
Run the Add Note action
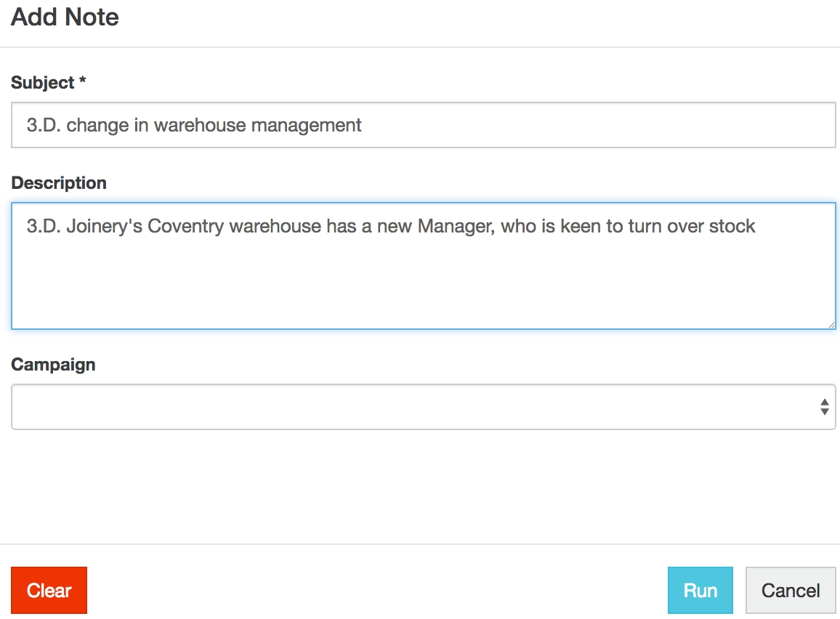[x=700, y=591]
